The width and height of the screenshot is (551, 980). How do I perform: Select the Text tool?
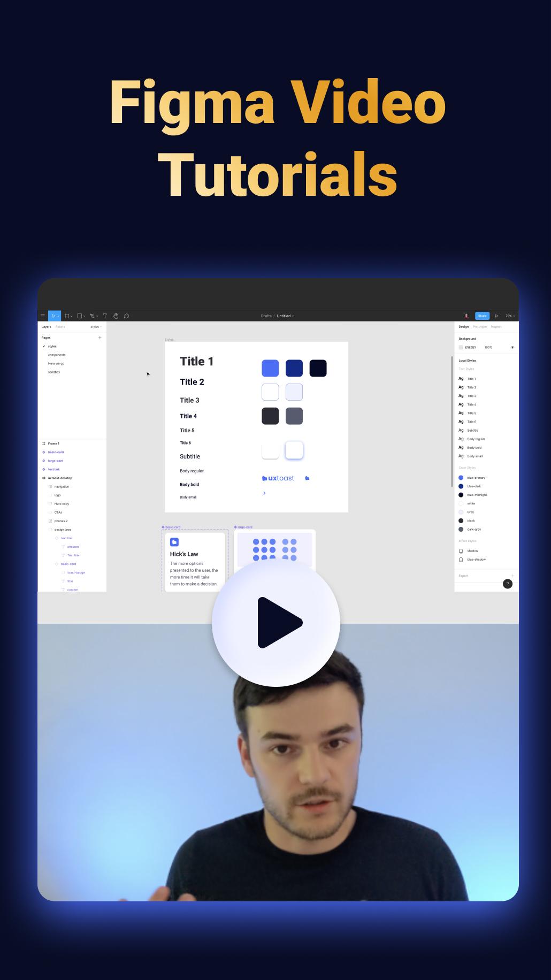[105, 316]
